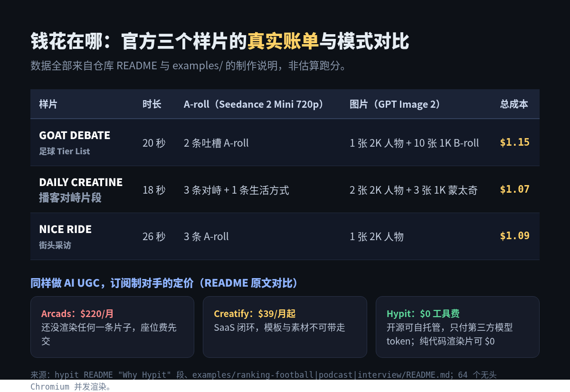Click the '样片' column header
The height and width of the screenshot is (392, 570).
[48, 104]
